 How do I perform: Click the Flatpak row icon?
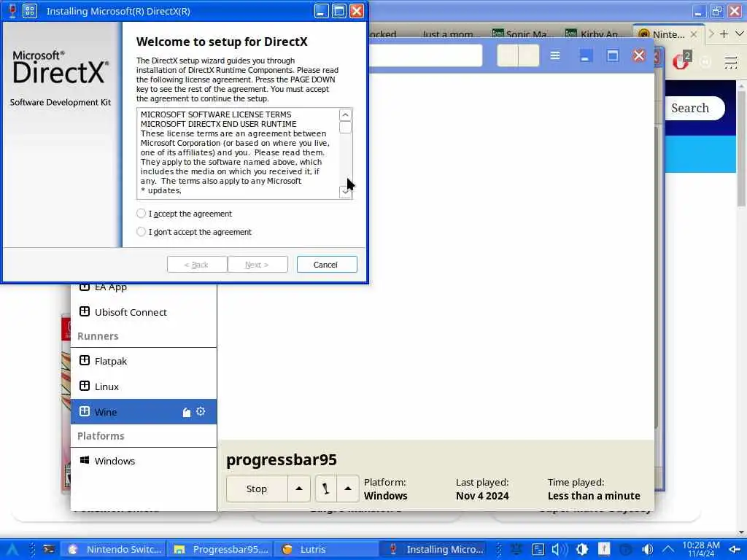(x=85, y=360)
